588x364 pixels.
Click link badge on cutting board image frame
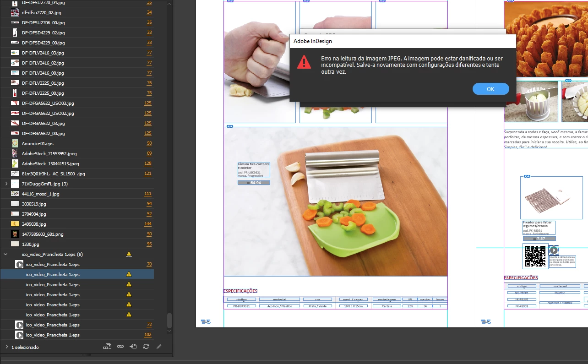coord(230,126)
